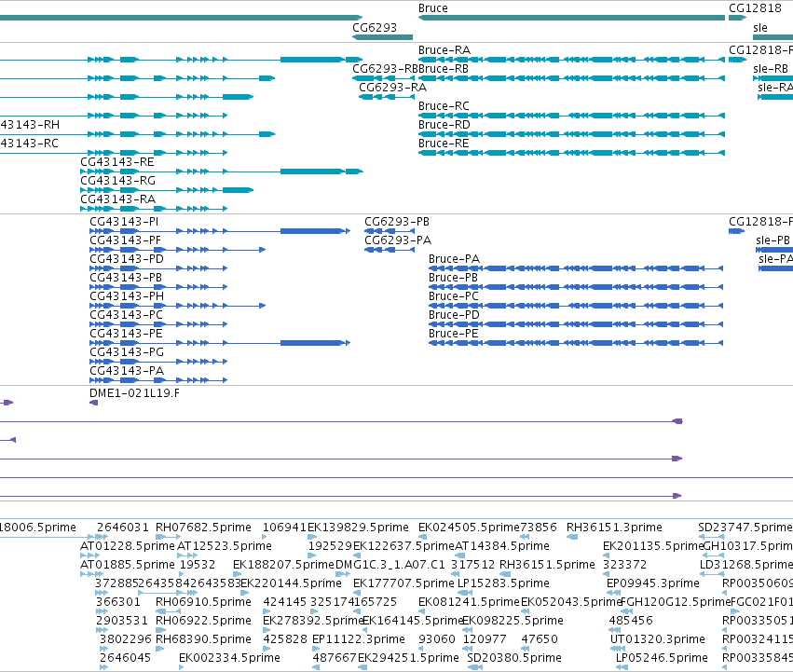The height and width of the screenshot is (672, 793).
Task: Click the EK188207.5prime EST label
Action: point(283,565)
